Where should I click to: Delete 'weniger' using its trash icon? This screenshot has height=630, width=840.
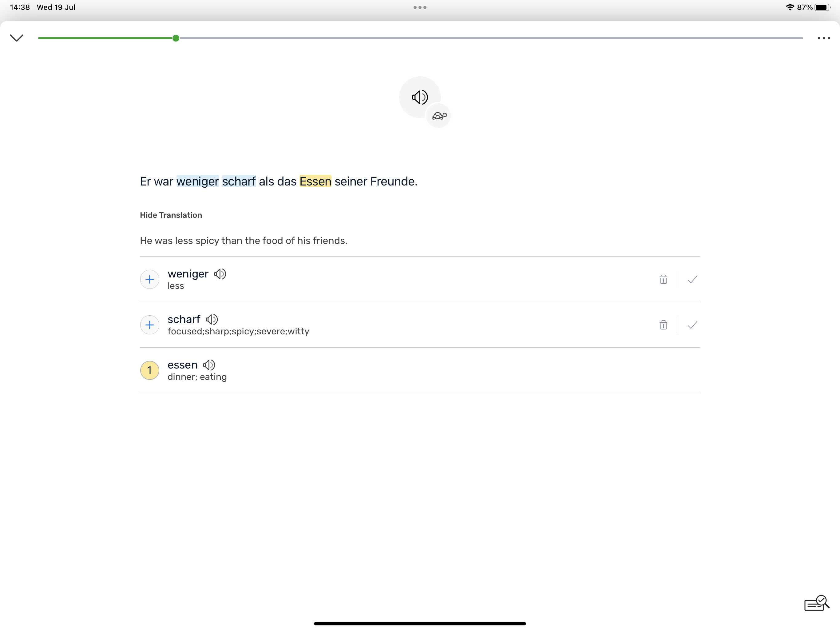(664, 279)
